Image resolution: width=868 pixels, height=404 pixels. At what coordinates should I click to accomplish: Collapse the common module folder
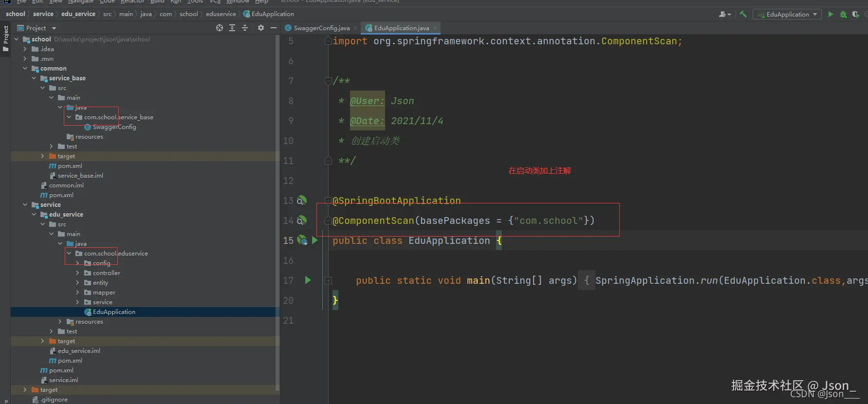click(x=25, y=69)
